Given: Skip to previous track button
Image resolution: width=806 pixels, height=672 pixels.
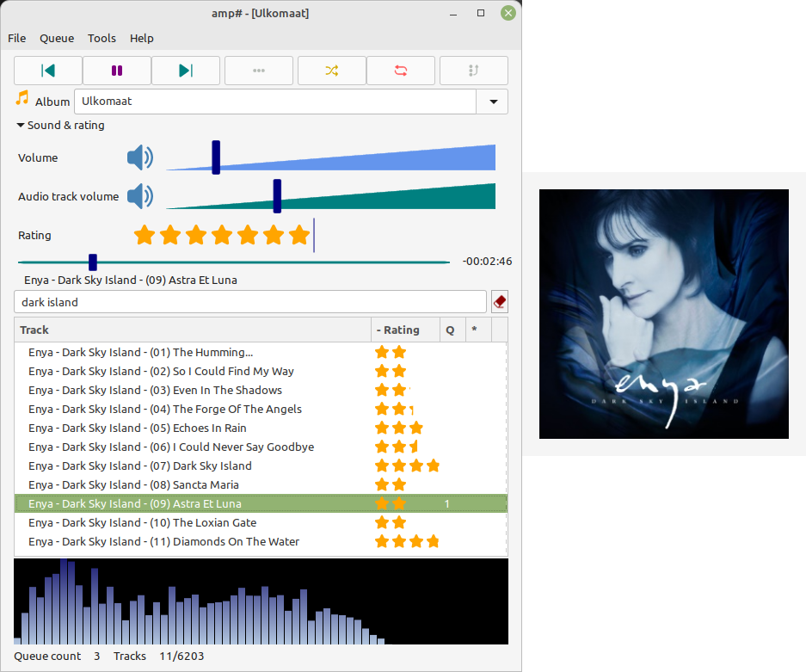Looking at the screenshot, I should pos(48,71).
